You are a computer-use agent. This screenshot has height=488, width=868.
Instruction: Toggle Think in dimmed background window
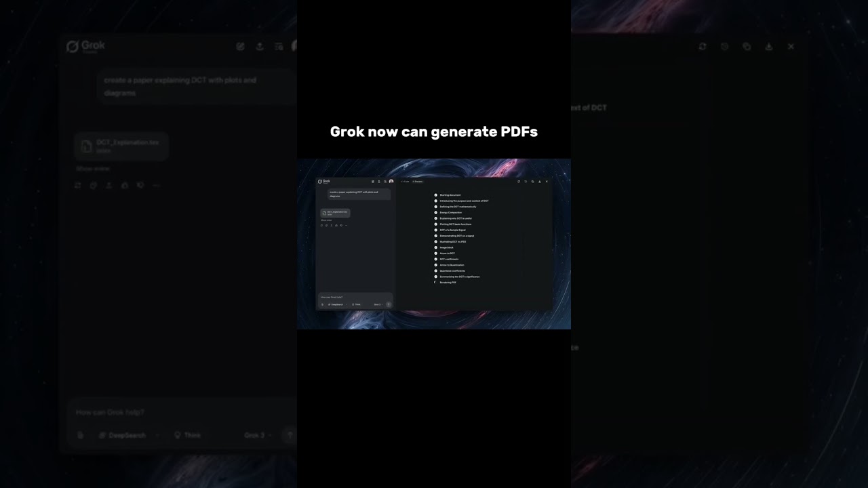point(187,435)
